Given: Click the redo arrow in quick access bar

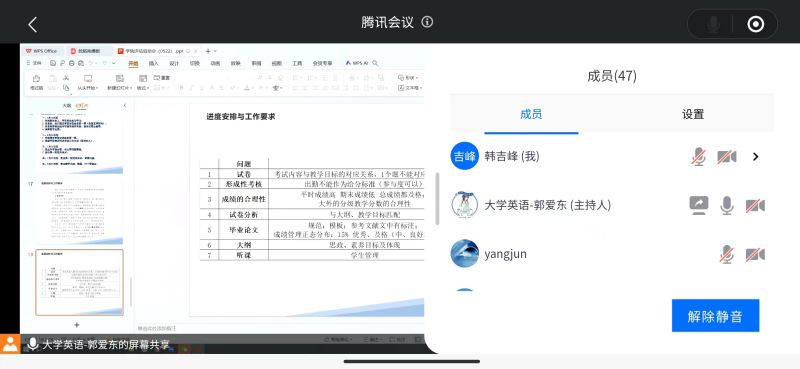Looking at the screenshot, I should pos(105,63).
